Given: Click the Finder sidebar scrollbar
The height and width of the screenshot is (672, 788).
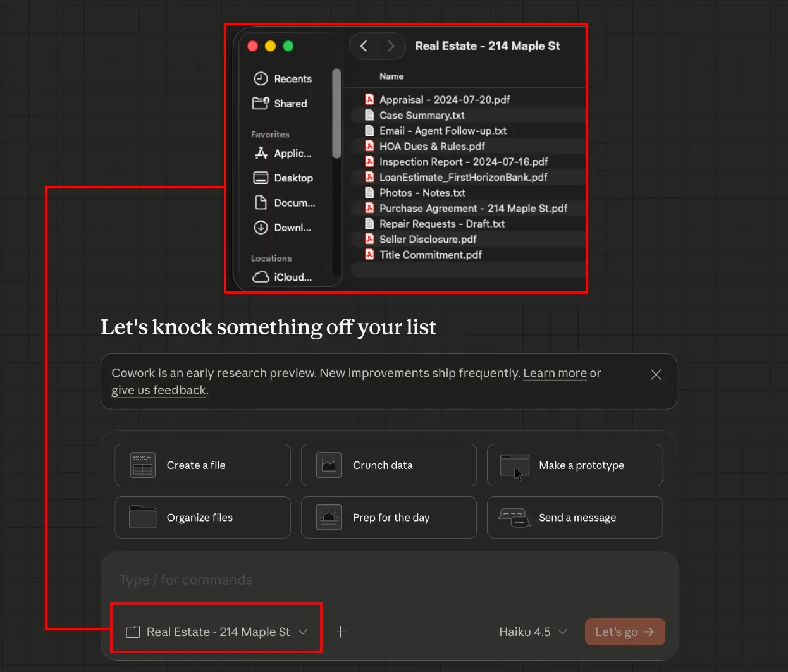Looking at the screenshot, I should coord(336,113).
